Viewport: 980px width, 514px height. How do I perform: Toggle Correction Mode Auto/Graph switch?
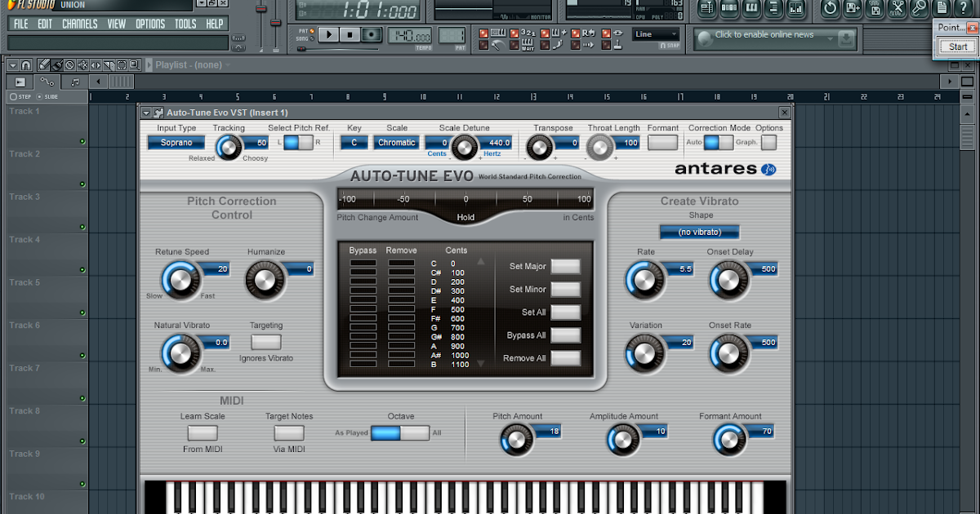[x=718, y=142]
